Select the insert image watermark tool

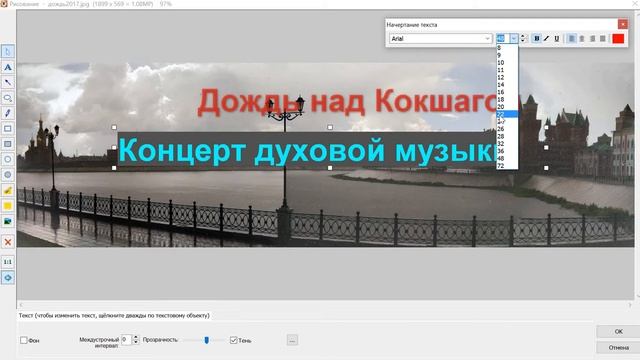(8, 221)
